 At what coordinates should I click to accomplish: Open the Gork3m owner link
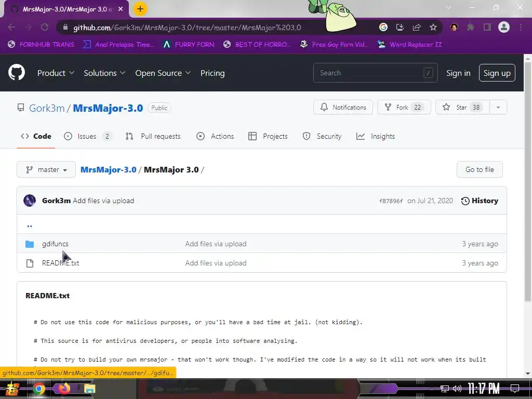pos(47,108)
